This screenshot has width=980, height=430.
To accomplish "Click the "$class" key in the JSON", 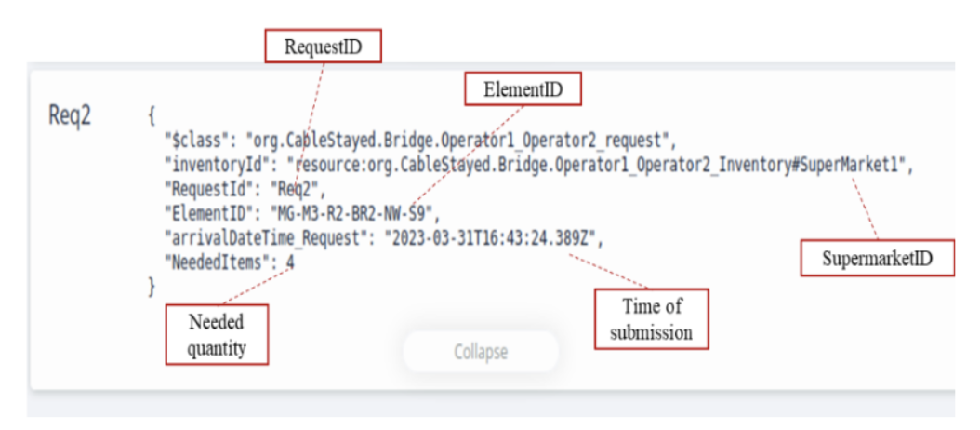I will 196,141.
